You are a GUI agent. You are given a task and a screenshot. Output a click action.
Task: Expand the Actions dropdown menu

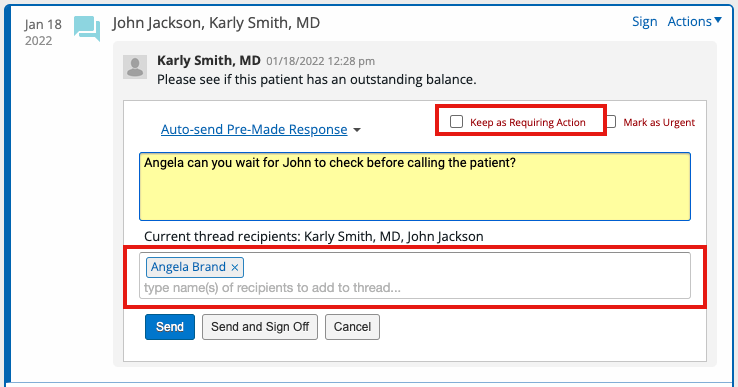pyautogui.click(x=694, y=22)
